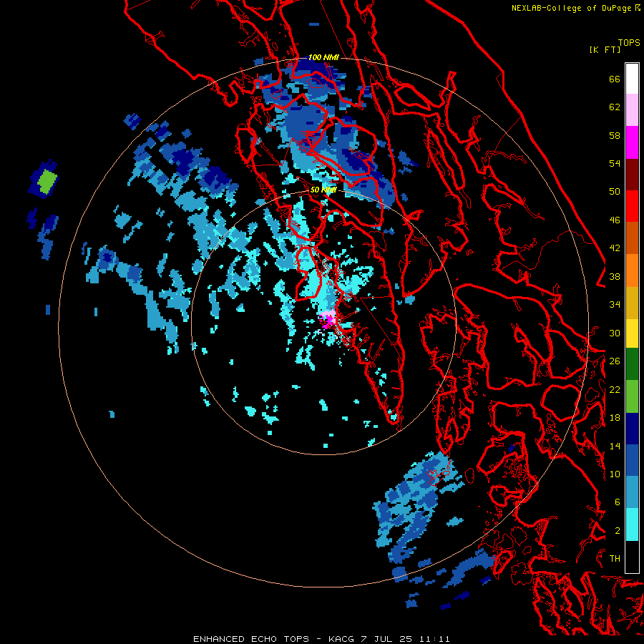The height and width of the screenshot is (644, 644).
Task: Click the black TH legend swatch
Action: [632, 557]
